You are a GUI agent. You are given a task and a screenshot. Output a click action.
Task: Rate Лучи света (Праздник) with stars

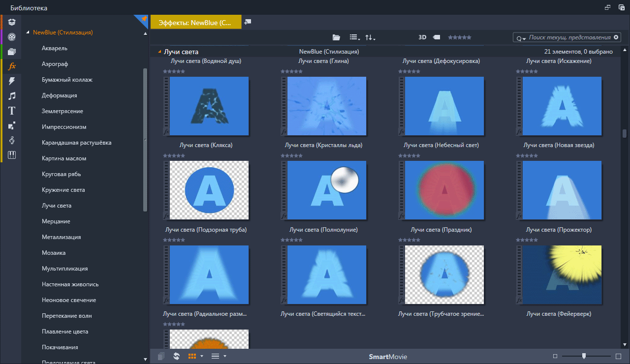[x=409, y=240]
